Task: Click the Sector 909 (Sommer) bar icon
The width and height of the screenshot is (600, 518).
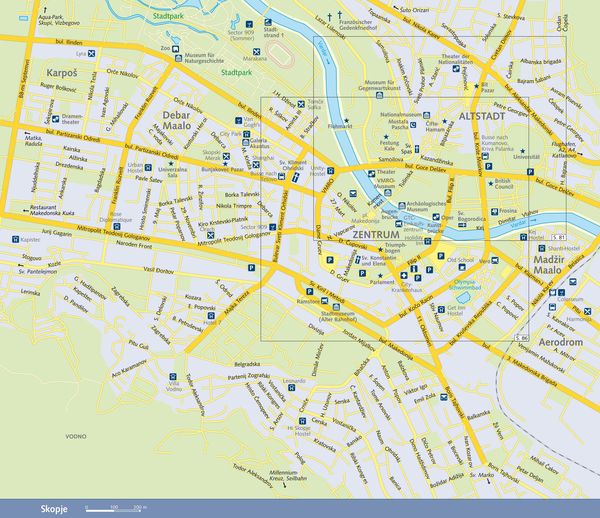Action: click(249, 24)
